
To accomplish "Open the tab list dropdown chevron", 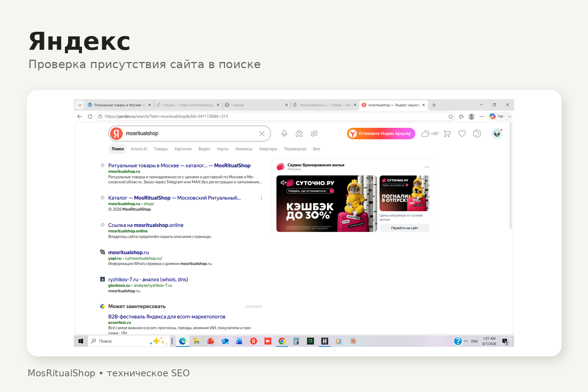I will click(x=80, y=105).
